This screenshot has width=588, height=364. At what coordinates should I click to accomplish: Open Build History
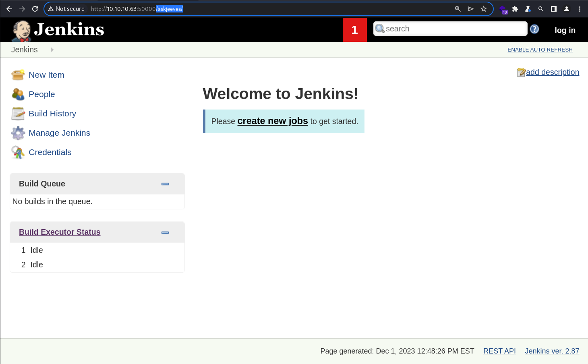pos(52,114)
